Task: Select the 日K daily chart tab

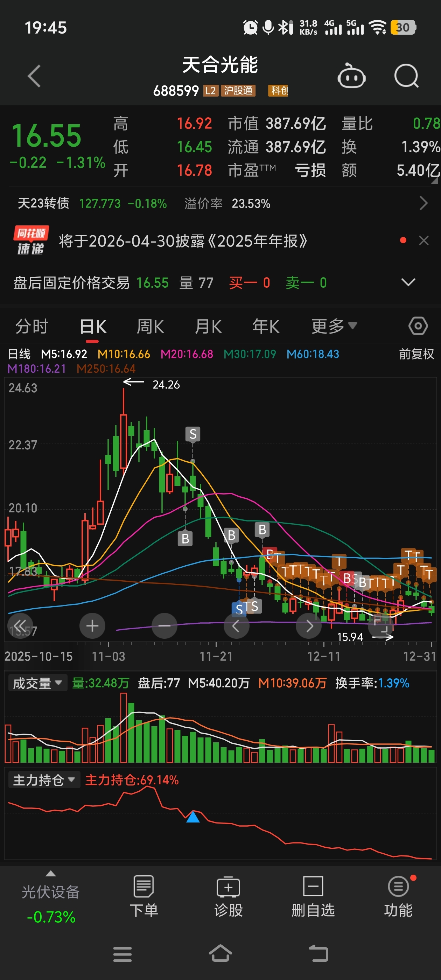Action: pyautogui.click(x=93, y=327)
